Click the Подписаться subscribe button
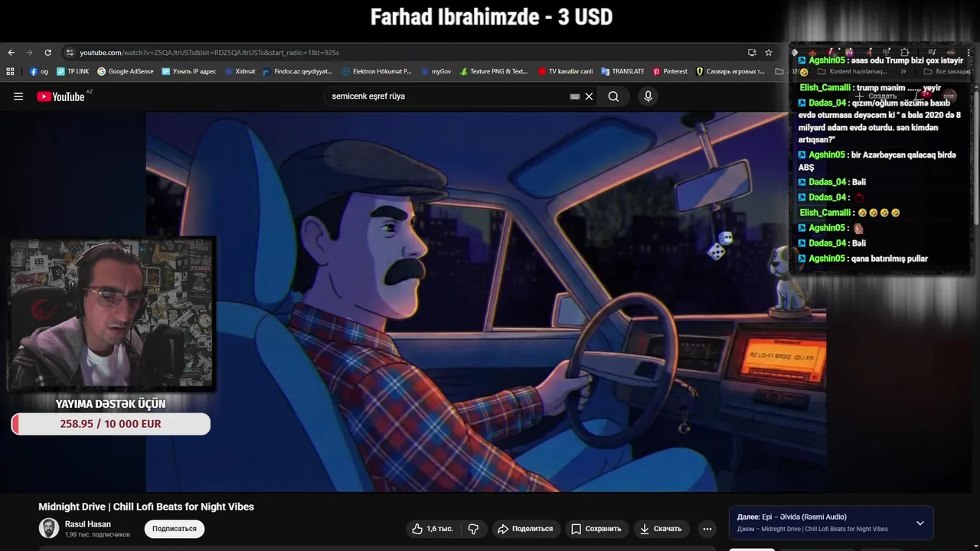The image size is (980, 551). (175, 529)
